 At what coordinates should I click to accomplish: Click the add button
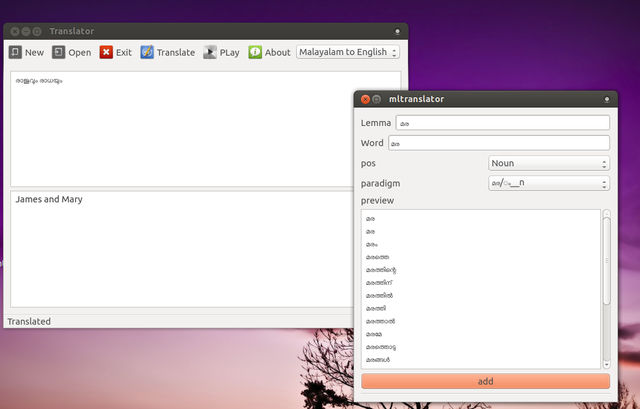485,381
